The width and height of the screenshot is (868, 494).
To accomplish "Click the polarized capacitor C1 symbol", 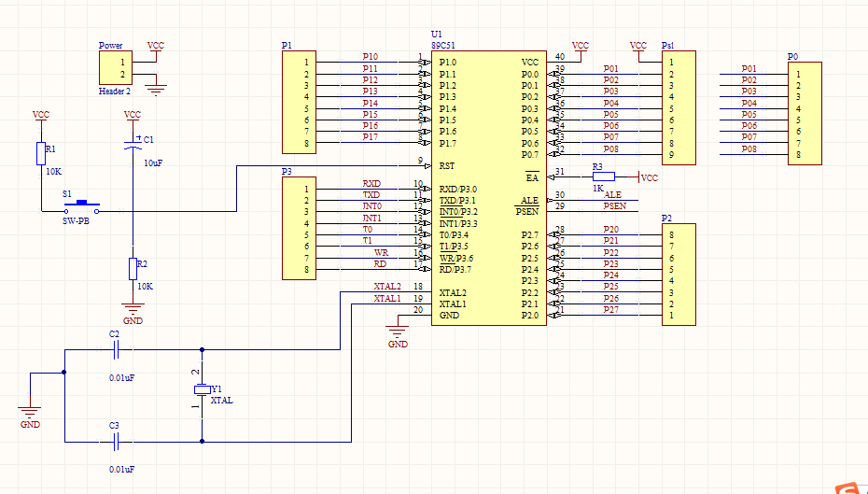I will (133, 145).
